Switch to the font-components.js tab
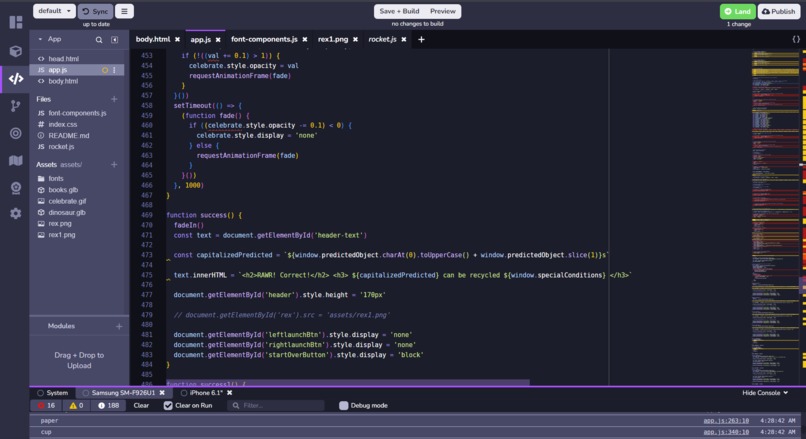 pos(264,39)
